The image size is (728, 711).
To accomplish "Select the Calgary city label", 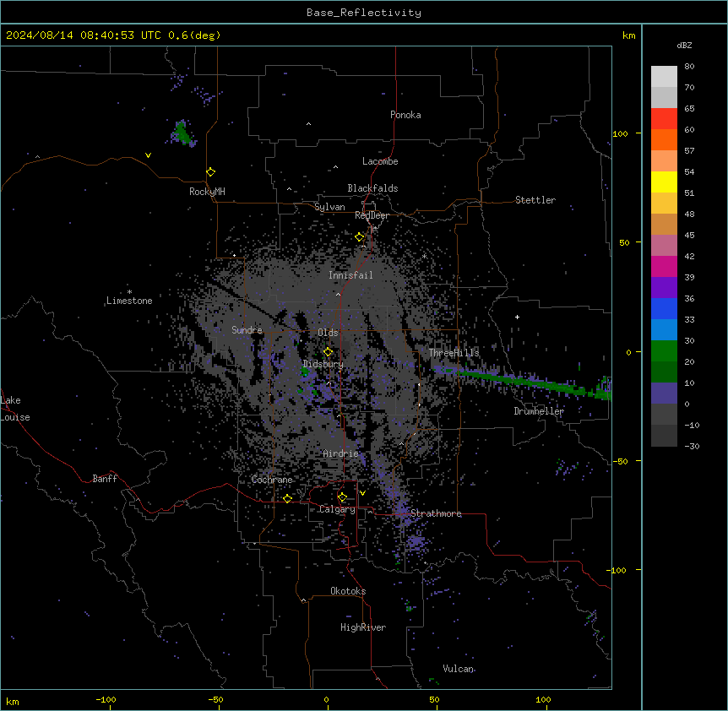I will coord(337,509).
